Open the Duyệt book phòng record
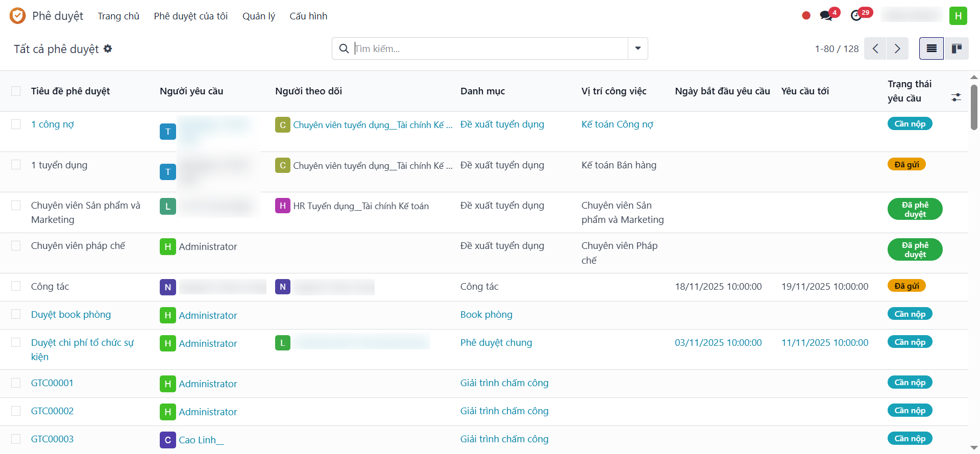Viewport: 980px width, 454px height. [71, 314]
